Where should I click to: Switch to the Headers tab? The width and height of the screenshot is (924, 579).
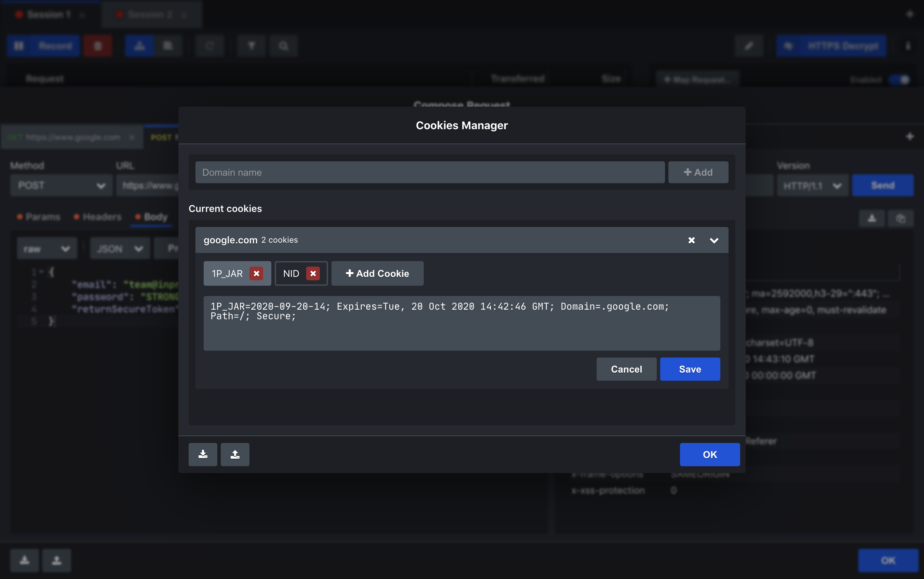pyautogui.click(x=97, y=217)
